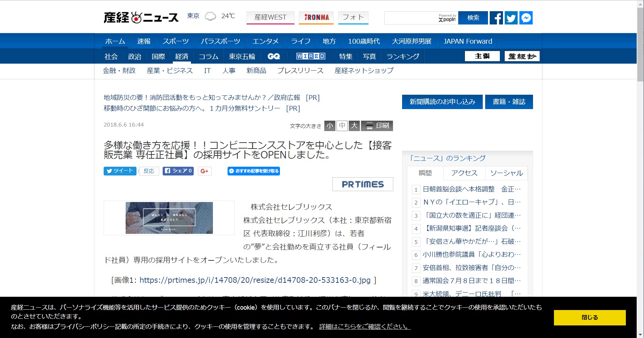Click the 主張 button
This screenshot has height=338, width=644.
(x=482, y=56)
